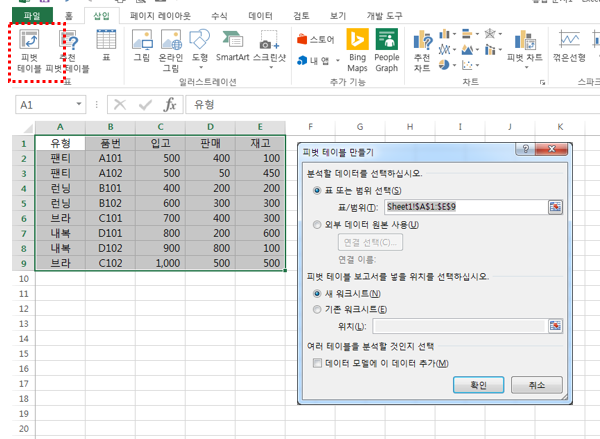Viewport: 600px width, 439px height.
Task: Click the Location (위치) input field
Action: point(459,326)
